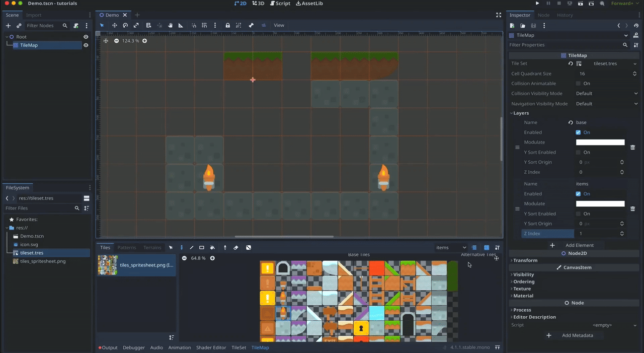Click the base layer Modulate color swatch
The width and height of the screenshot is (644, 353).
(600, 143)
